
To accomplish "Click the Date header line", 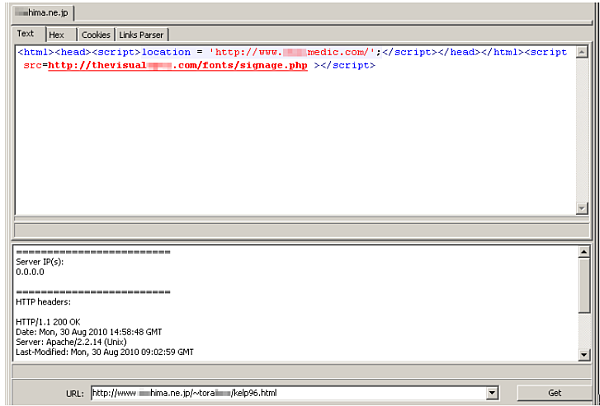I will (x=89, y=332).
